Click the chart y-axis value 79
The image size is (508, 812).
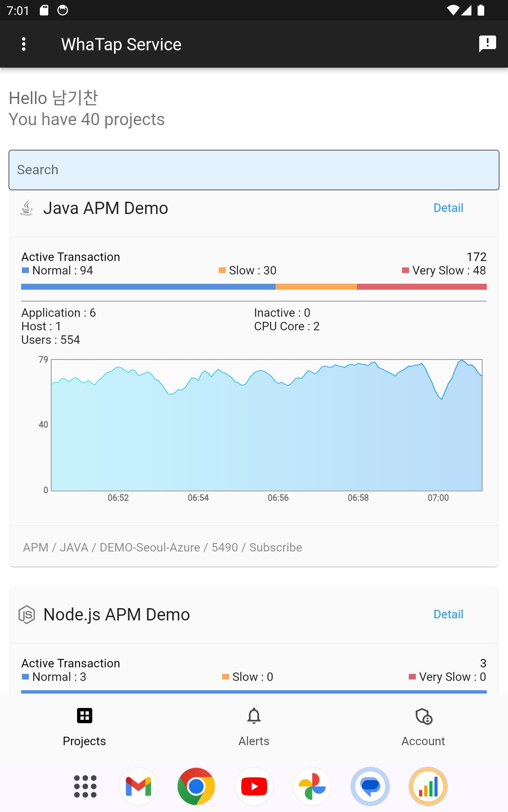click(x=43, y=359)
